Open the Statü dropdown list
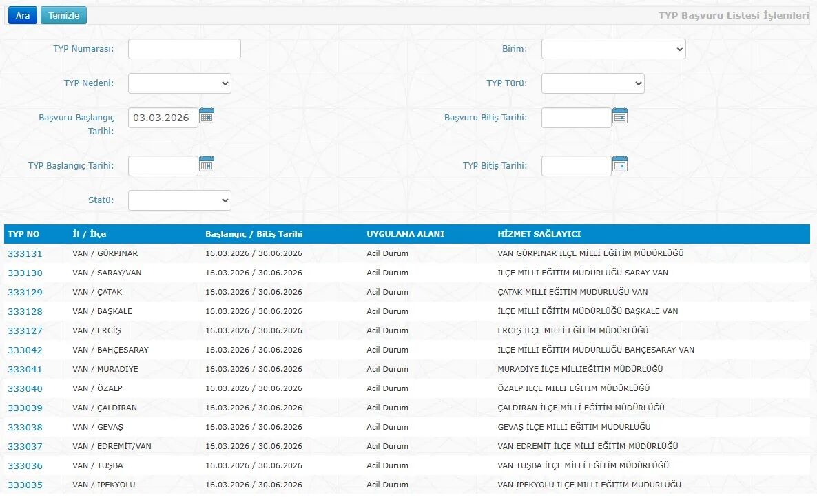 coord(179,200)
